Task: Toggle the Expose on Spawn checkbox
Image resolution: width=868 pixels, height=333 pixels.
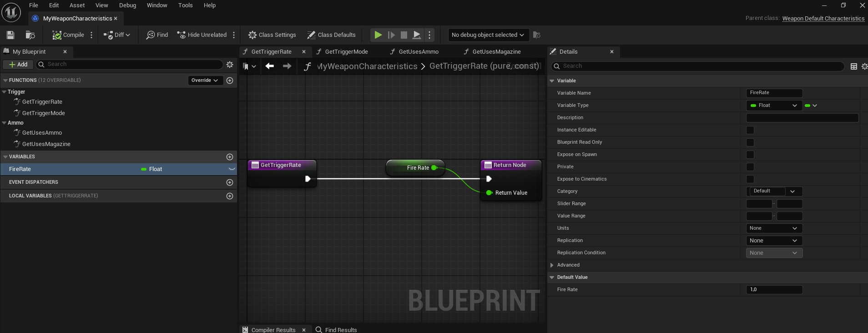Action: [x=750, y=155]
